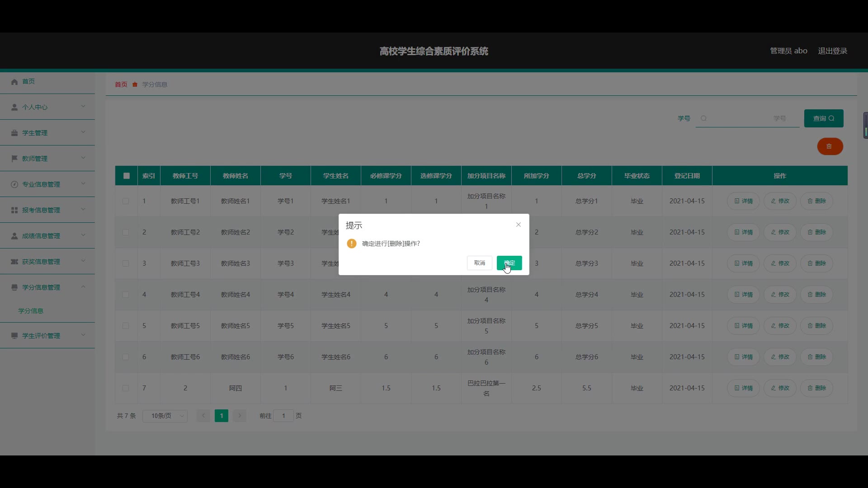The image size is (868, 488).
Task: Collapse the 学分信息管理 menu chevron
Action: click(83, 287)
